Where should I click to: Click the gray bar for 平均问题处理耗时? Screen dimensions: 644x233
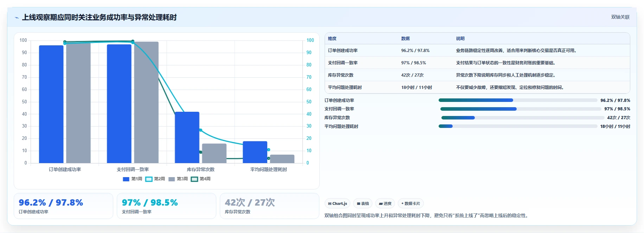coord(282,159)
